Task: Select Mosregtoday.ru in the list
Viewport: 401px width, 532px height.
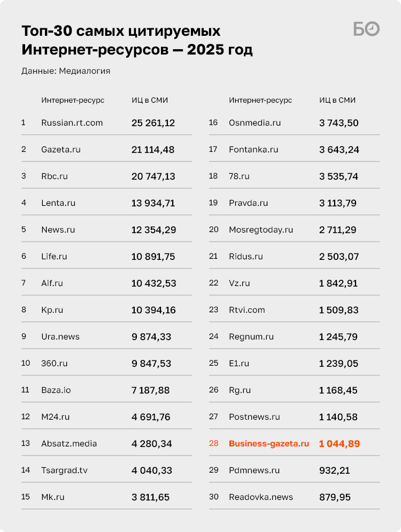Action: coord(261,230)
